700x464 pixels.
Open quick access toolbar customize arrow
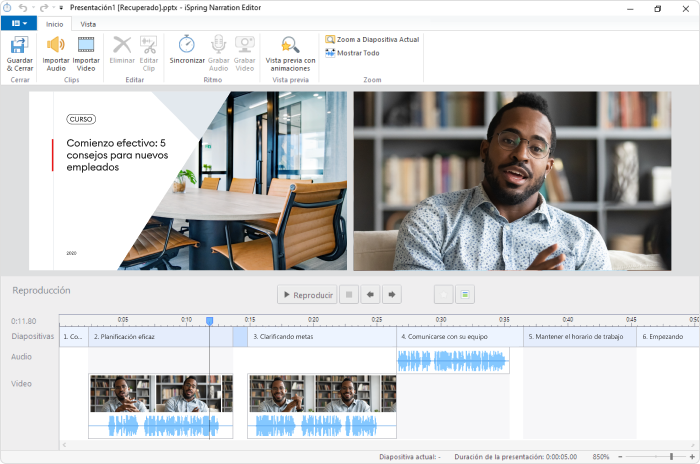coord(61,8)
